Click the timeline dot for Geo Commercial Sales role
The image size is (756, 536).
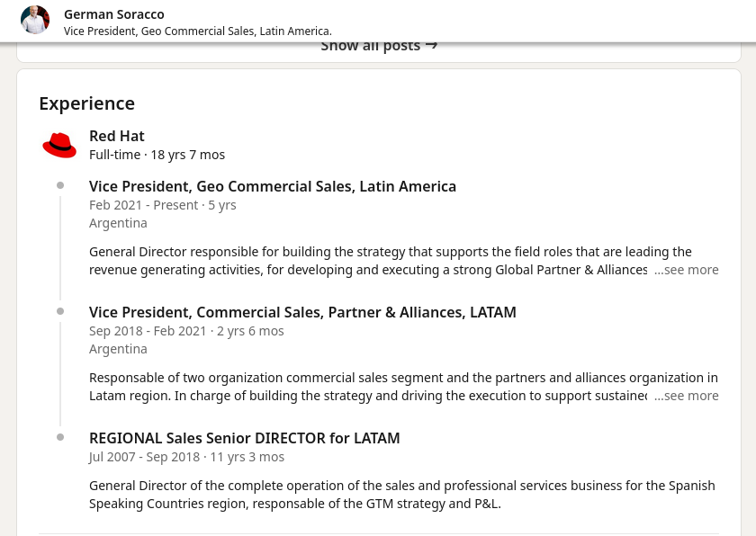pyautogui.click(x=60, y=186)
